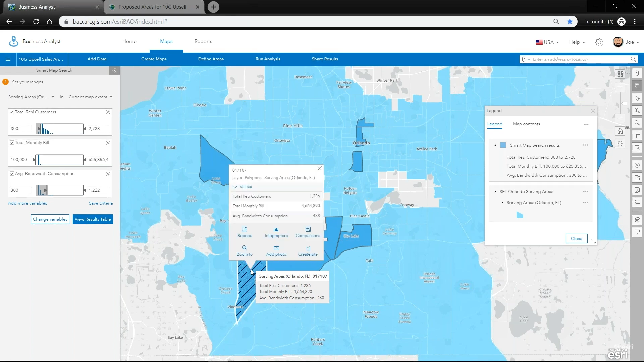Screen dimensions: 644x362
Task: Go to the Home tab
Action: tap(129, 41)
